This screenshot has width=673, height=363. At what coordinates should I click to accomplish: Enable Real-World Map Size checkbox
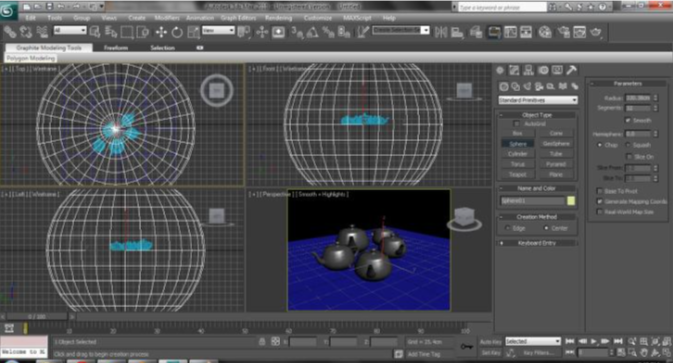coord(600,212)
